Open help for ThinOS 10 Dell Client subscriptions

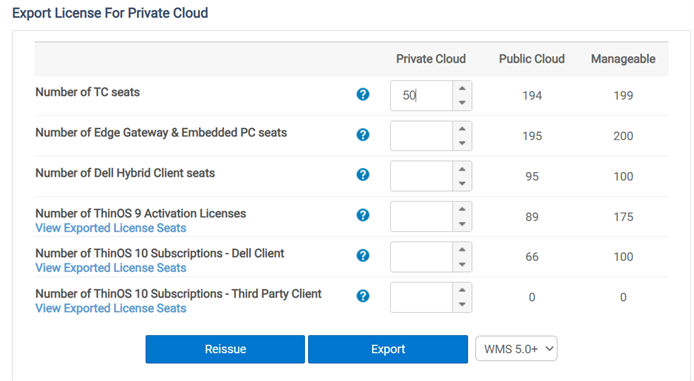(x=362, y=255)
